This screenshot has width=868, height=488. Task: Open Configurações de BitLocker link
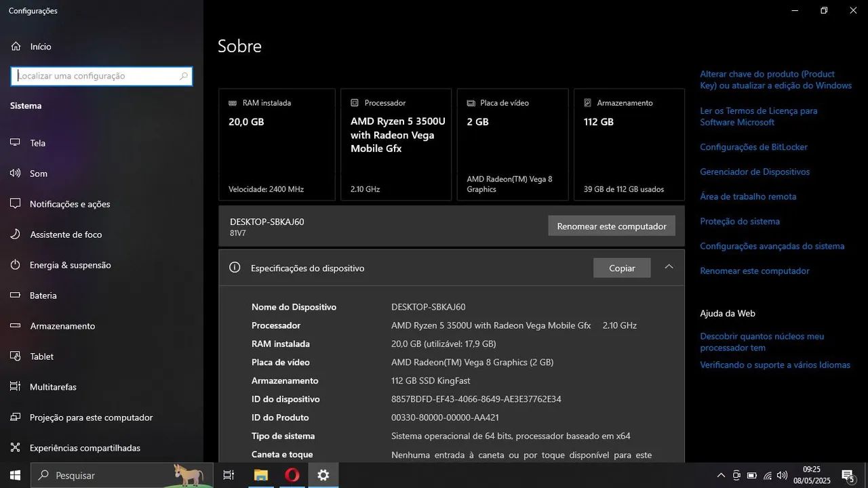click(x=754, y=147)
